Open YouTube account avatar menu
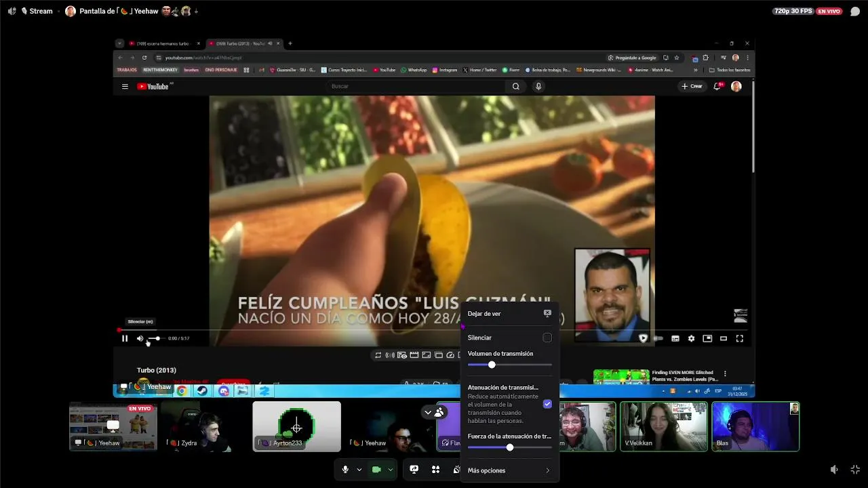The height and width of the screenshot is (488, 868). tap(736, 86)
